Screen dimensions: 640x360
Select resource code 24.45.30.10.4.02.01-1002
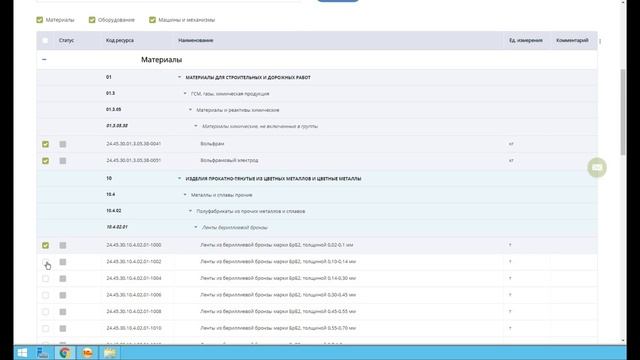click(x=133, y=262)
